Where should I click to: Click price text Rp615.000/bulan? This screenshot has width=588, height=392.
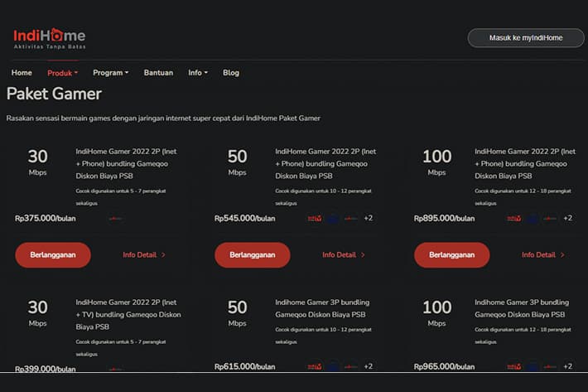click(245, 366)
